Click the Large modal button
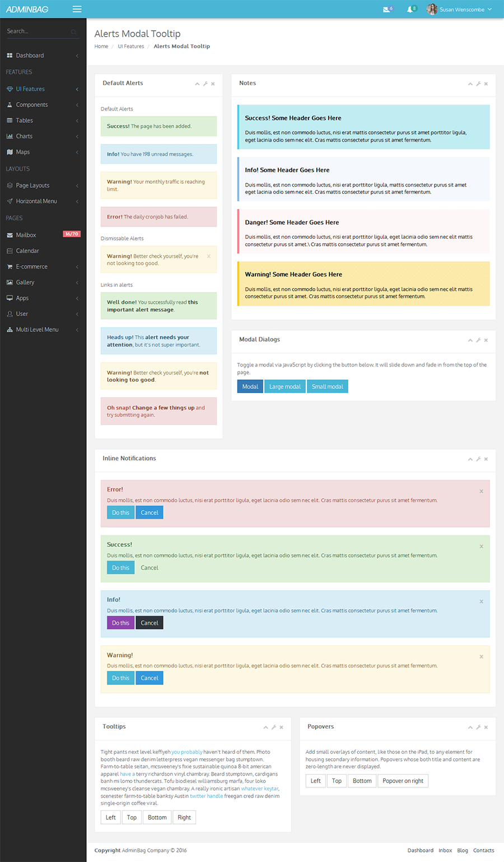This screenshot has height=862, width=504. pyautogui.click(x=284, y=386)
